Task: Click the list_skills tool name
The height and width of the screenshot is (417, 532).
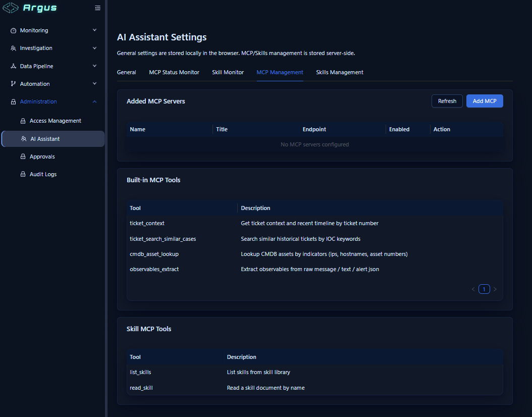Action: tap(140, 372)
